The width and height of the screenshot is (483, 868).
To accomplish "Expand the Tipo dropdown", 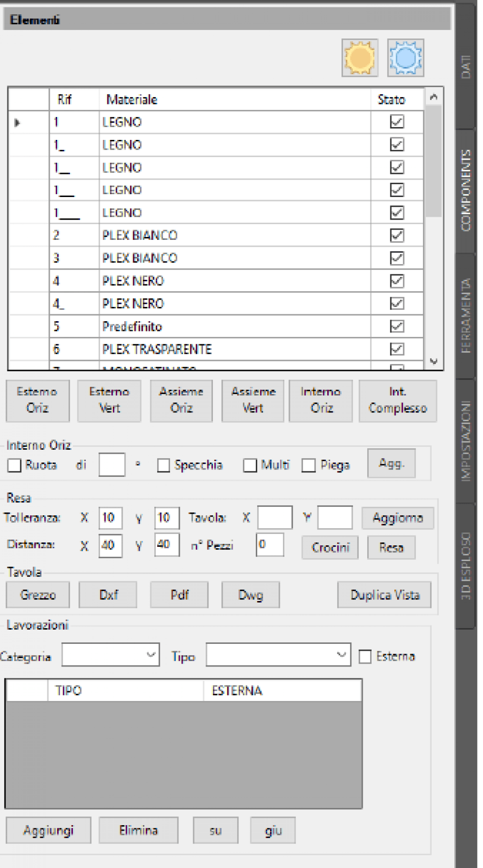I will click(278, 655).
